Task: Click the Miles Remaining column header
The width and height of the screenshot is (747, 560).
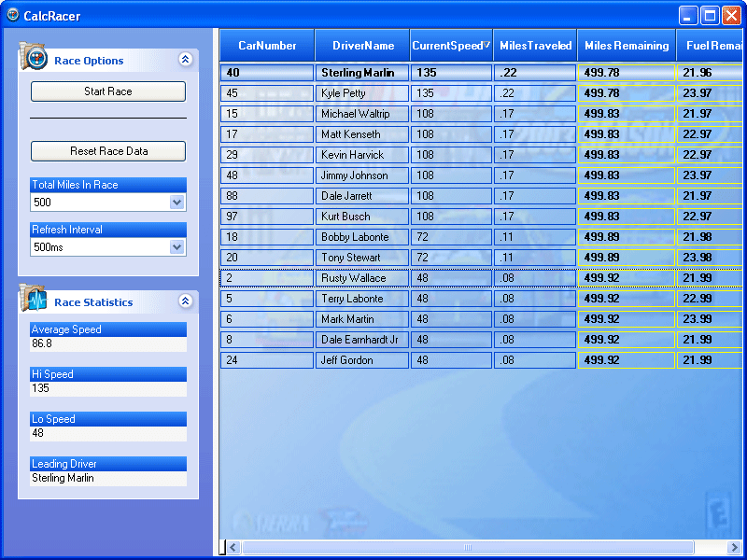Action: (627, 46)
